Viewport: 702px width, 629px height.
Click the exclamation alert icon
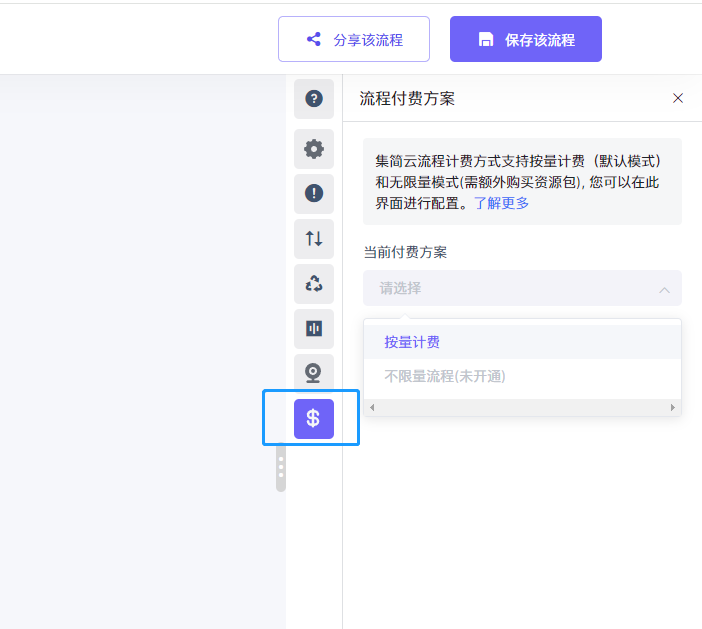(314, 193)
